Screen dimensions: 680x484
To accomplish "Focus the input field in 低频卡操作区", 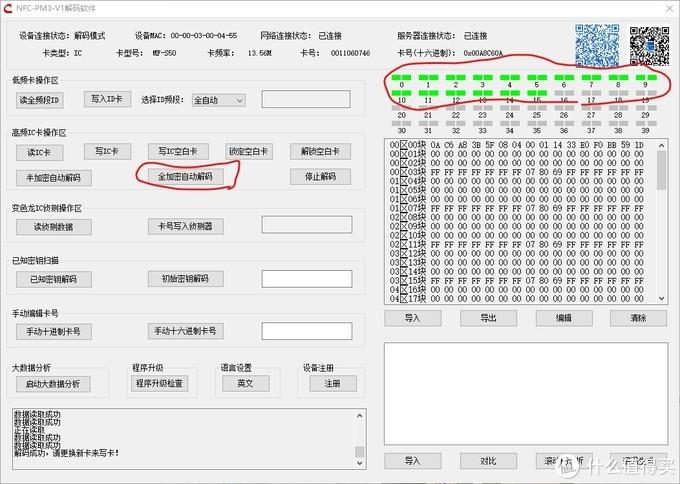I will click(306, 99).
